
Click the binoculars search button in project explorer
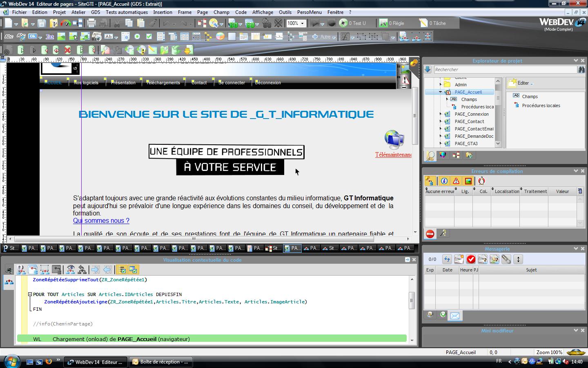pos(581,70)
